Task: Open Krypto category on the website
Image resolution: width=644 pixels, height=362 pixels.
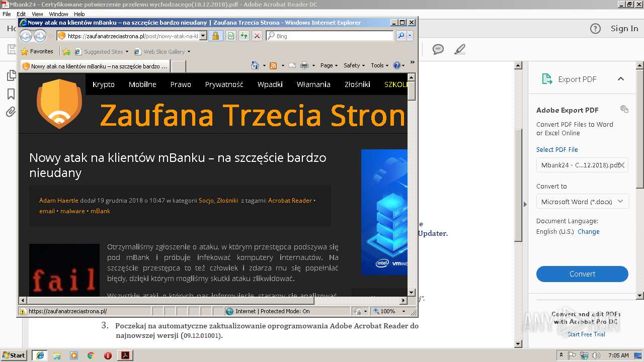Action: 104,84
